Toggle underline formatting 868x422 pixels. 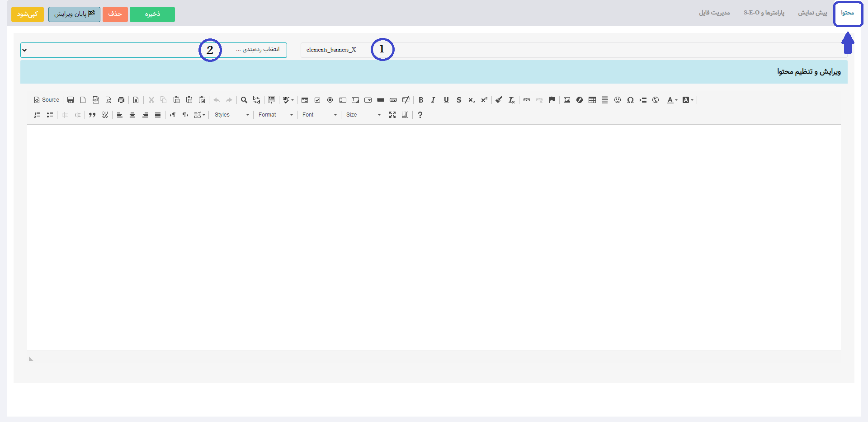pos(446,100)
